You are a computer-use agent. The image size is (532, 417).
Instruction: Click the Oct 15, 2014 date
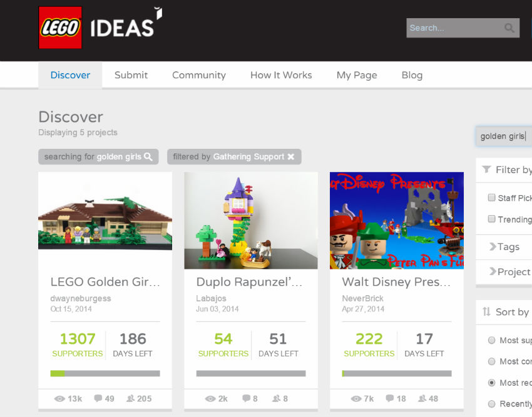coord(71,309)
